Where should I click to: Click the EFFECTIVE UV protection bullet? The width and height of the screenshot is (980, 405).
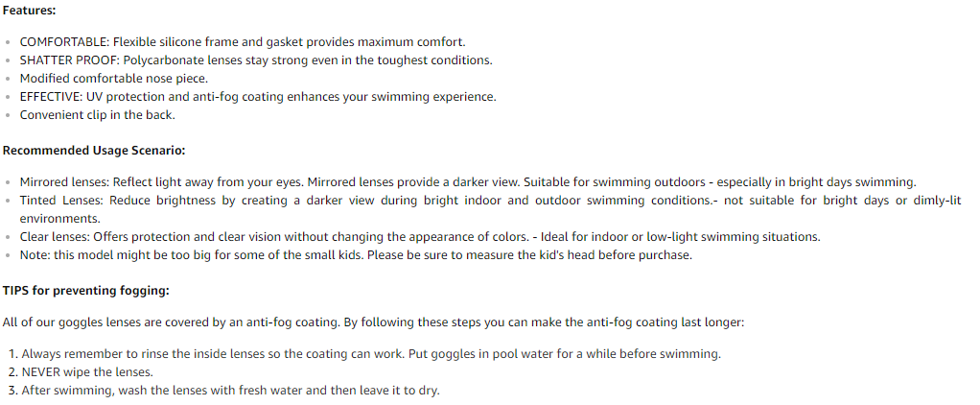tap(257, 97)
